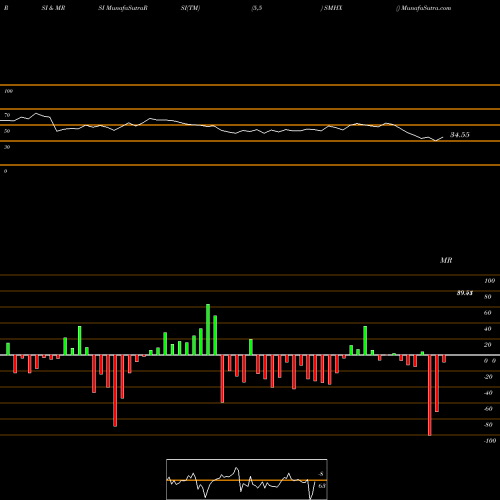The height and width of the screenshot is (500, 500).
Task: Click the MR indicator title label
Action: click(446, 260)
